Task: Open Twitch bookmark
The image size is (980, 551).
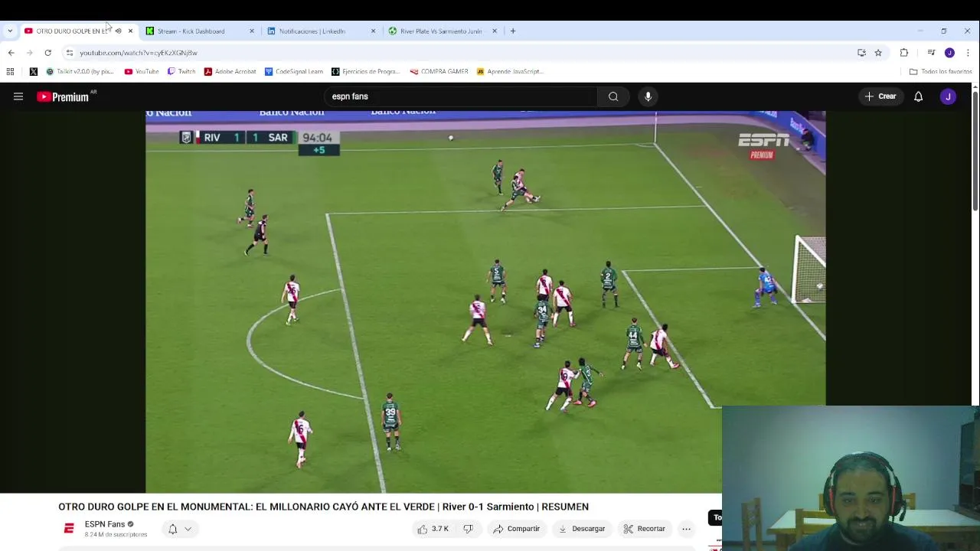Action: 181,71
